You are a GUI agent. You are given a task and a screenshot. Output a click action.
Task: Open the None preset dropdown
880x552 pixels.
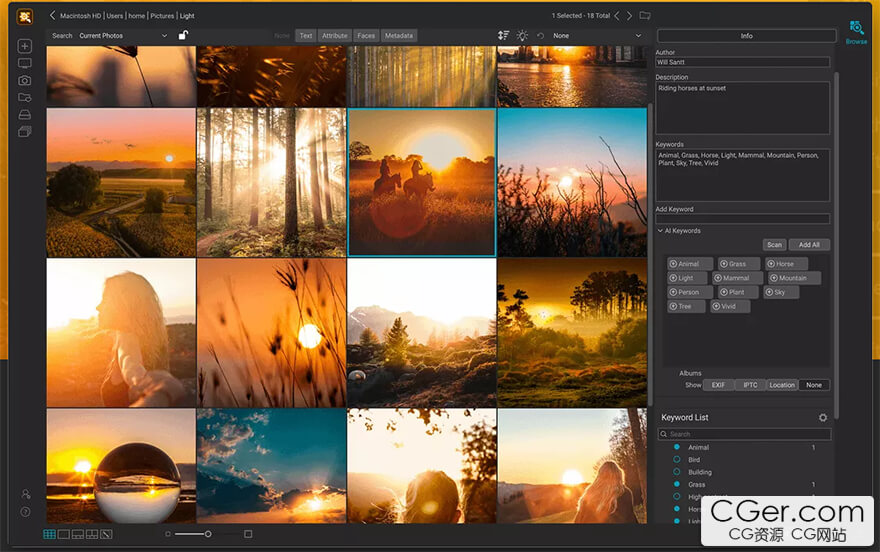(x=597, y=35)
